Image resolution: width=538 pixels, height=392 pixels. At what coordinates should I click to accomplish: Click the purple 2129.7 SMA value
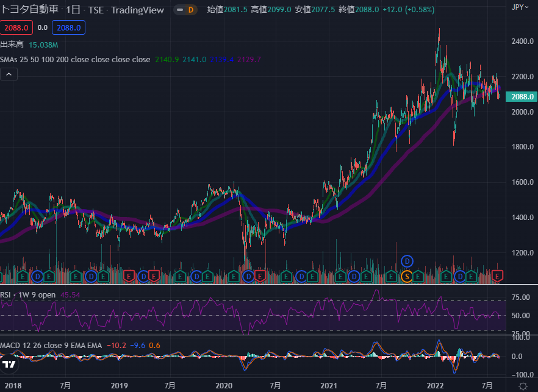pos(249,60)
